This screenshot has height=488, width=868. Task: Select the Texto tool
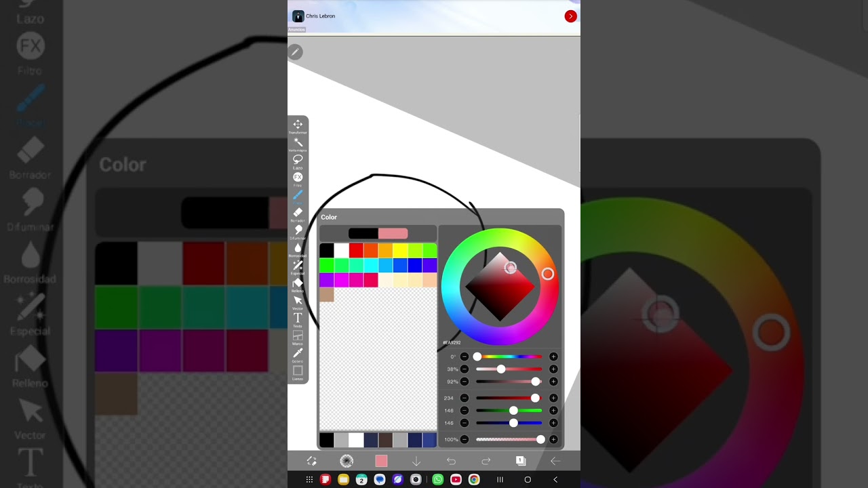point(298,320)
